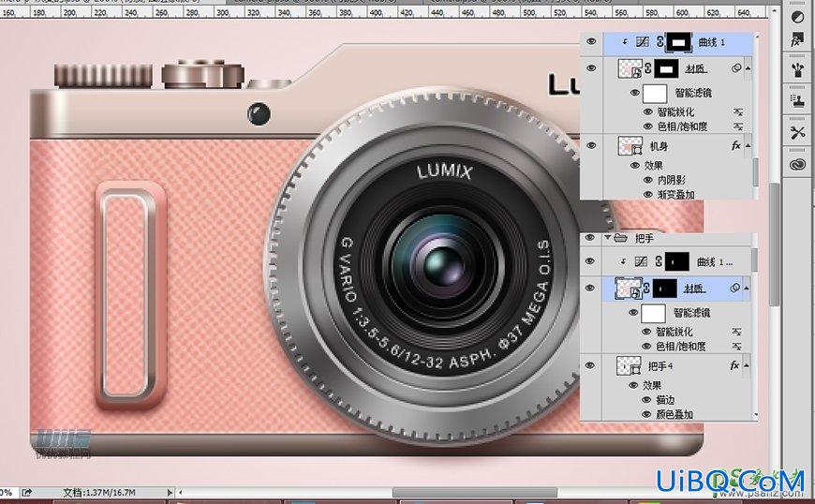Image resolution: width=815 pixels, height=504 pixels.
Task: Select the 把手 group name
Action: pos(644,239)
